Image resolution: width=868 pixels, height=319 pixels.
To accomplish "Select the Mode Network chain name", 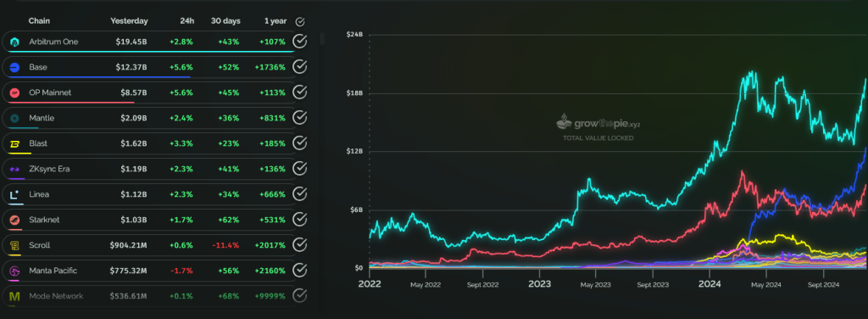I will tap(56, 296).
